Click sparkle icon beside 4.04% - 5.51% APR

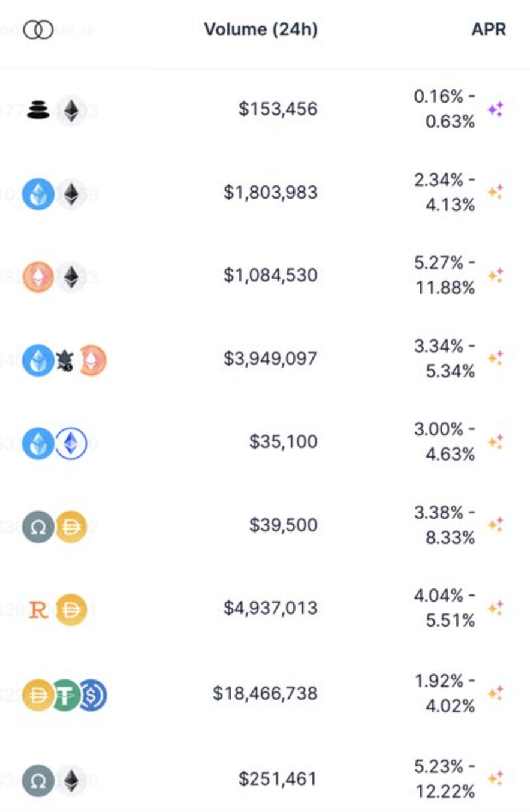pos(495,608)
